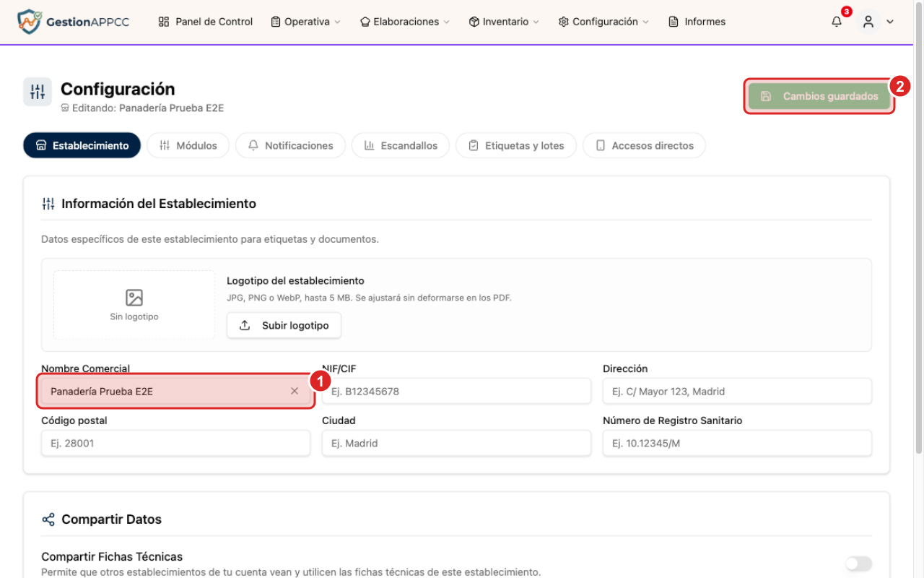Open the Accesos directos tab

[x=644, y=145]
